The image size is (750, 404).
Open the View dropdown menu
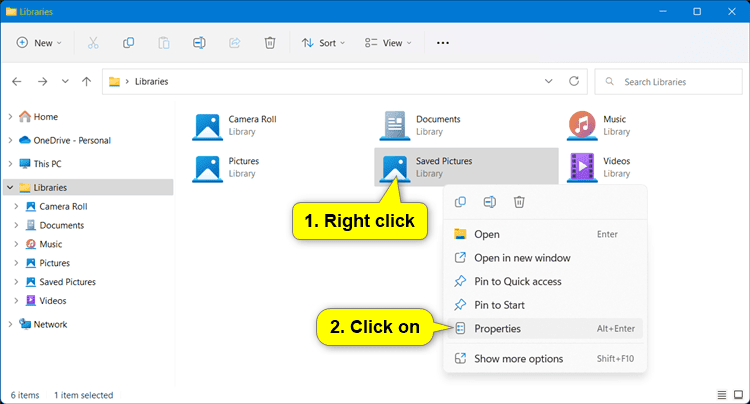click(x=389, y=43)
